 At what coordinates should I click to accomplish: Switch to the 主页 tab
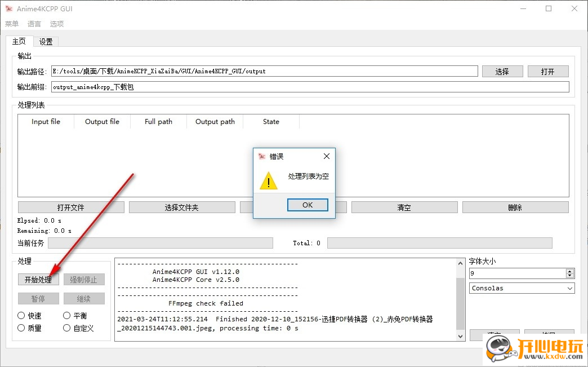(20, 41)
